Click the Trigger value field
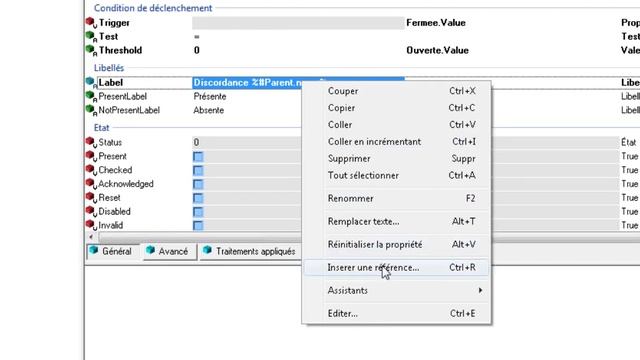This screenshot has width=640, height=360. click(x=298, y=23)
